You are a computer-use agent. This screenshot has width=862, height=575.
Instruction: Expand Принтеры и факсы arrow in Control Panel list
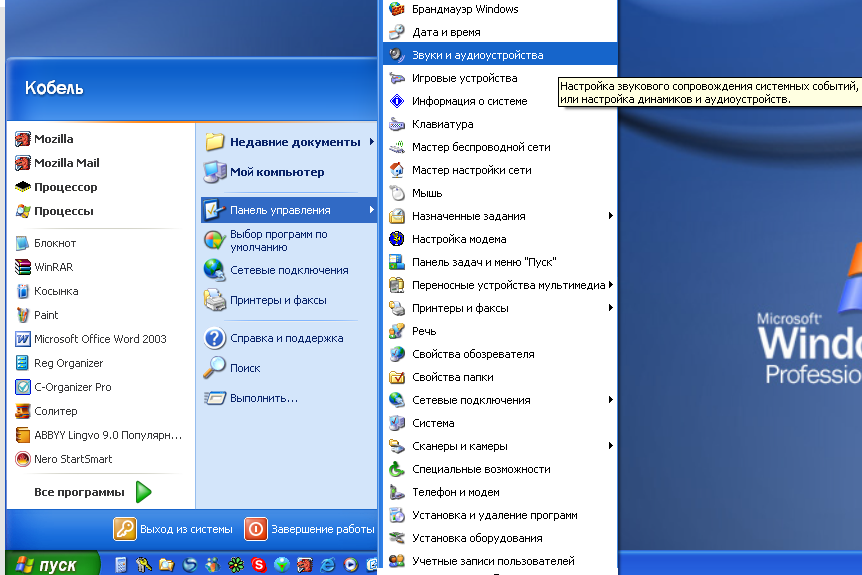tap(610, 308)
